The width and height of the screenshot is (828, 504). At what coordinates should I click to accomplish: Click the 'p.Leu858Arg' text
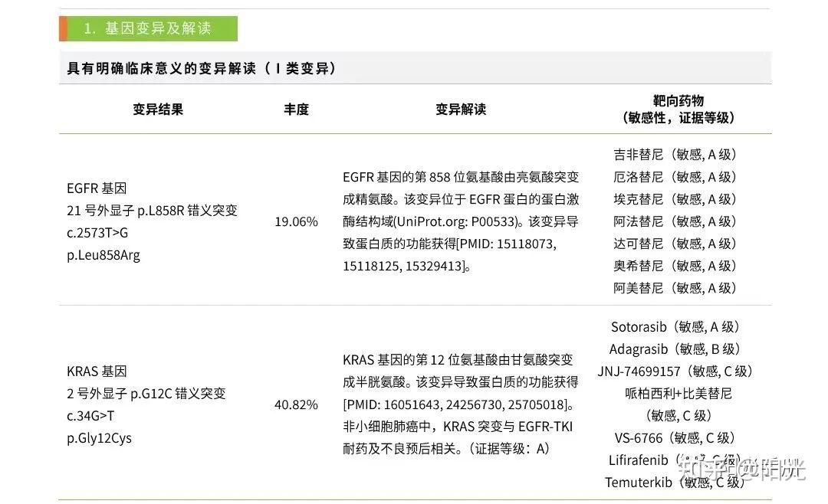[103, 255]
